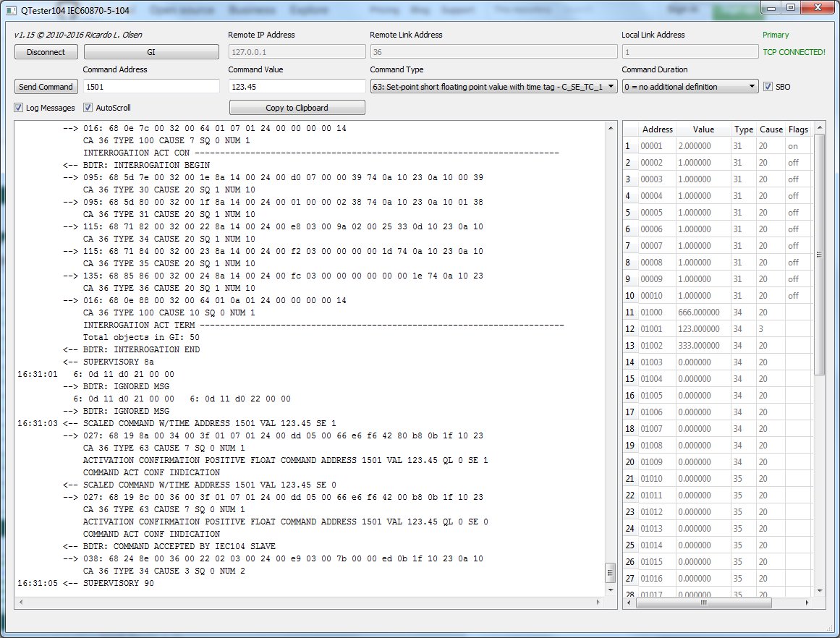The width and height of the screenshot is (840, 638).
Task: Click the Primary status label
Action: (x=776, y=35)
